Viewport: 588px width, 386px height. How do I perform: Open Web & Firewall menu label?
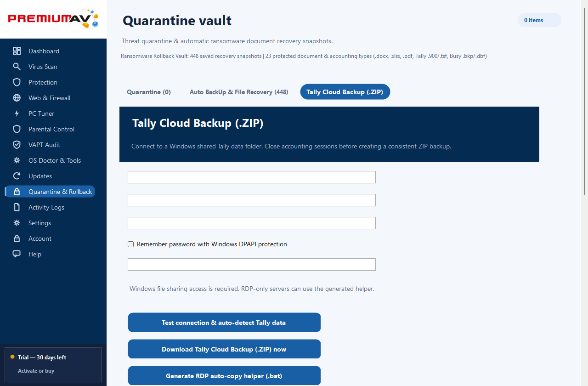point(49,98)
